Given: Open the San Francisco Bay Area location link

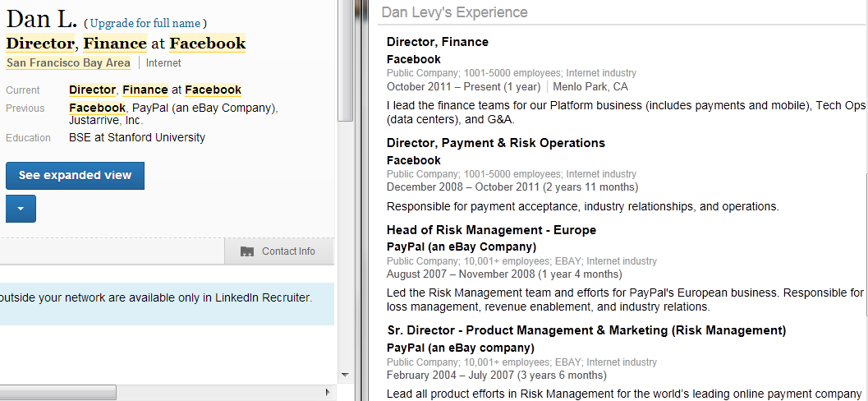Looking at the screenshot, I should pyautogui.click(x=68, y=62).
